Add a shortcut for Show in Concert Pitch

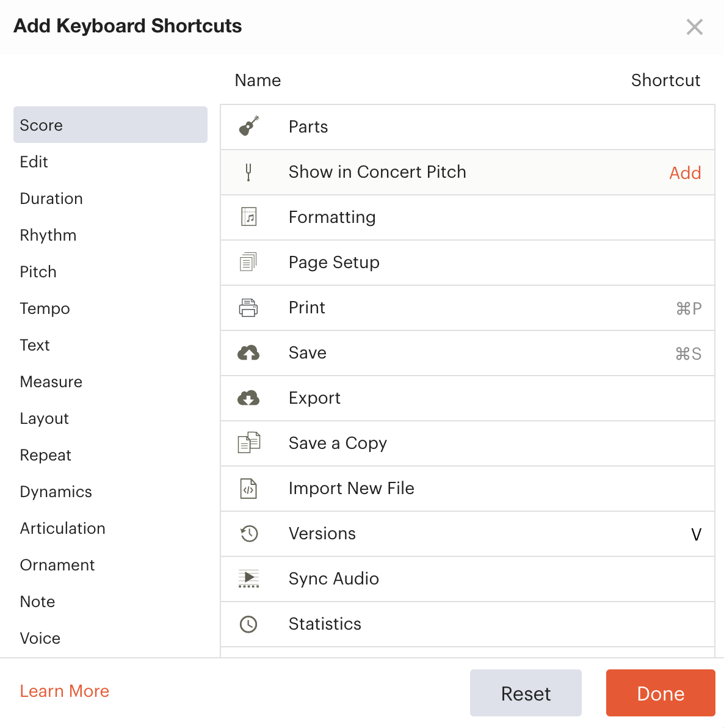[x=685, y=173]
